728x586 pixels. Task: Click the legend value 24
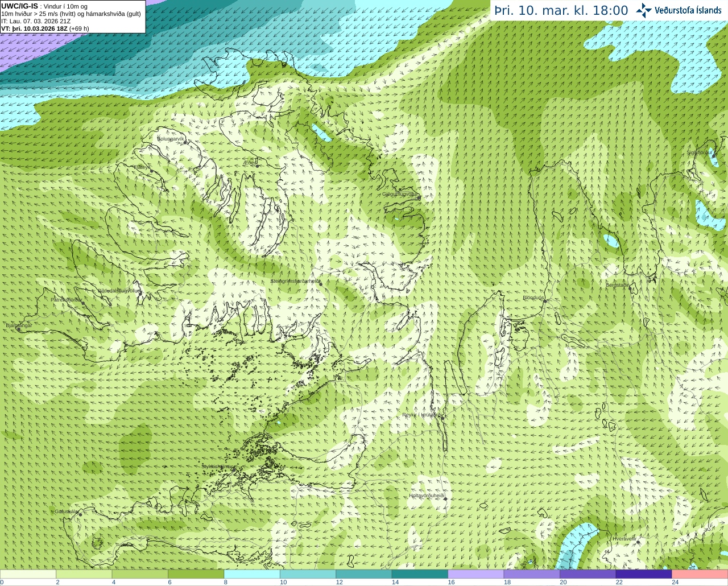click(675, 582)
